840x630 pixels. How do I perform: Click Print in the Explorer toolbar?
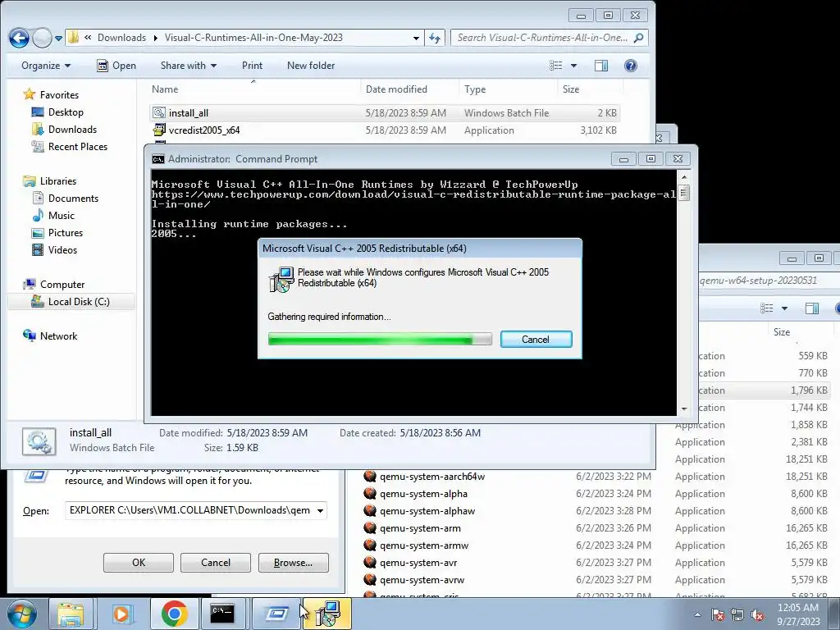point(252,66)
